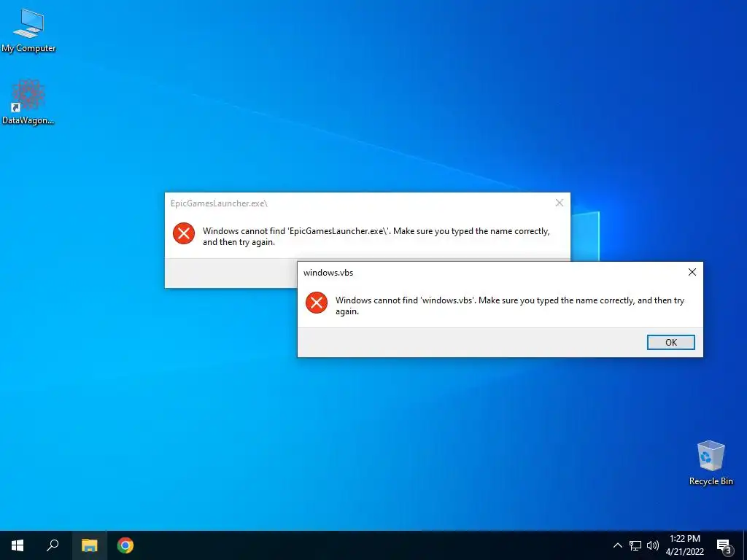Viewport: 747px width, 560px height.
Task: Launch Google Chrome from the taskbar
Action: pyautogui.click(x=125, y=545)
